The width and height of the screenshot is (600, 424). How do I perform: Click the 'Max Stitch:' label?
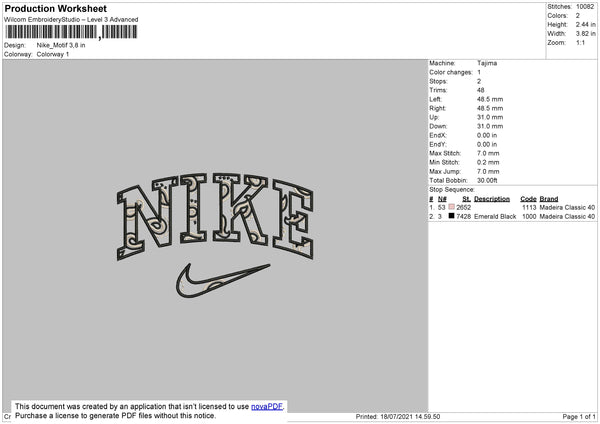[x=445, y=153]
